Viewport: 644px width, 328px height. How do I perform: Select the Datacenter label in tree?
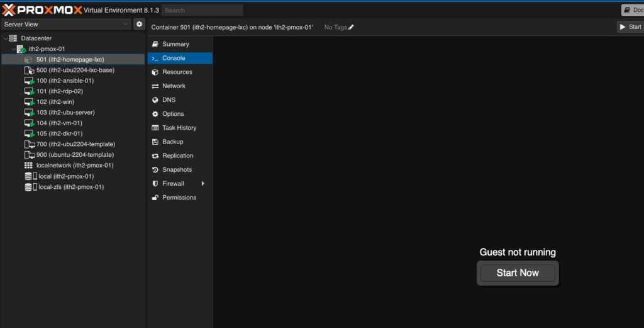36,38
